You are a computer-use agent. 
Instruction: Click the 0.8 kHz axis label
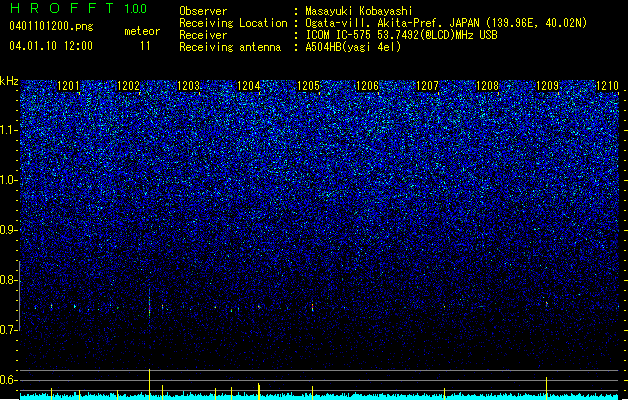click(8, 280)
